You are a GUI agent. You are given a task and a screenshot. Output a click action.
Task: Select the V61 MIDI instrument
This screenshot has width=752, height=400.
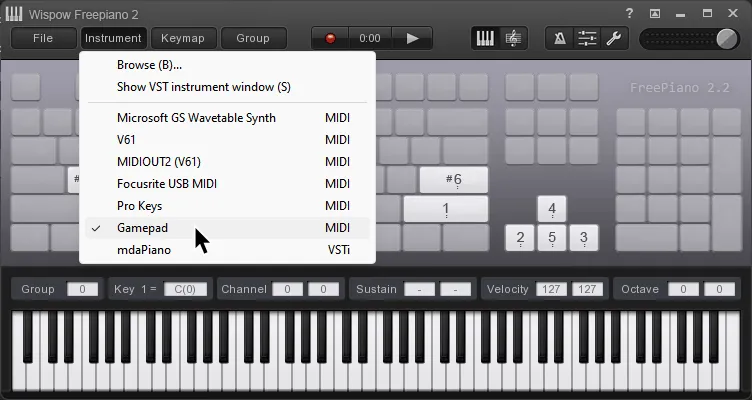(x=227, y=140)
